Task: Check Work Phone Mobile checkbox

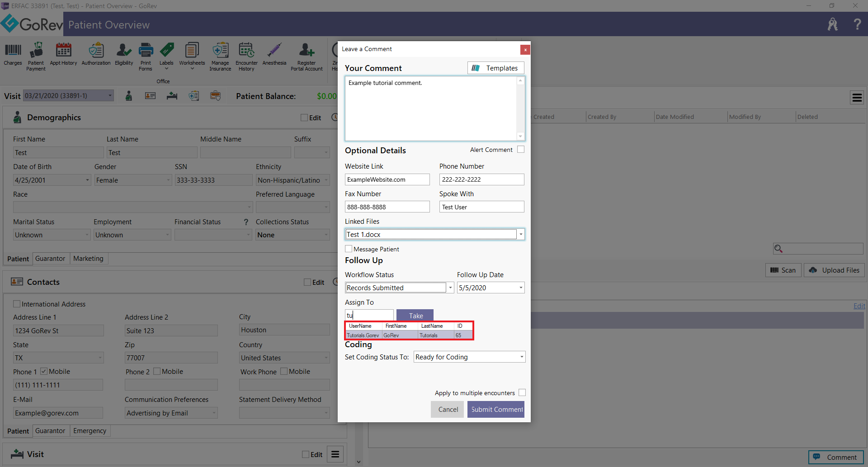Action: [x=284, y=371]
